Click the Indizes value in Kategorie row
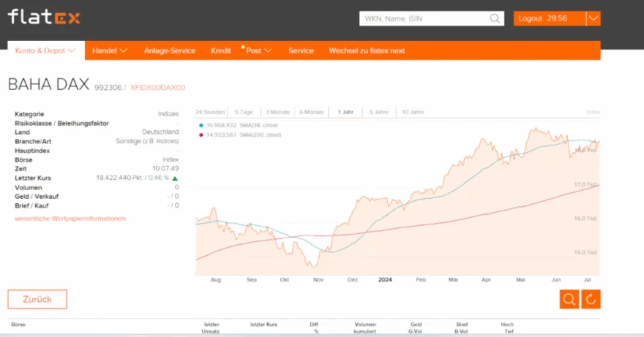The height and width of the screenshot is (337, 644). 168,114
